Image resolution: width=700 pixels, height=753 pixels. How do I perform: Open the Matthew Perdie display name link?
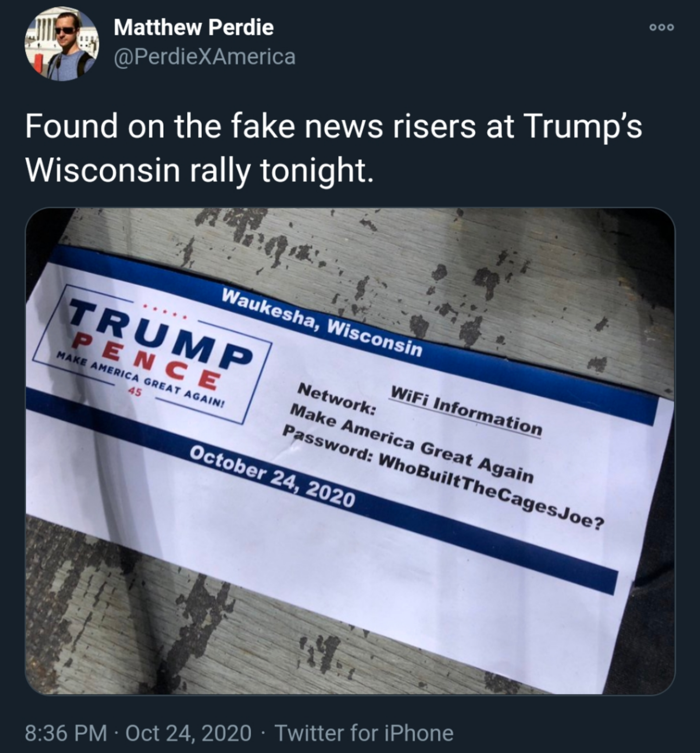tap(193, 27)
